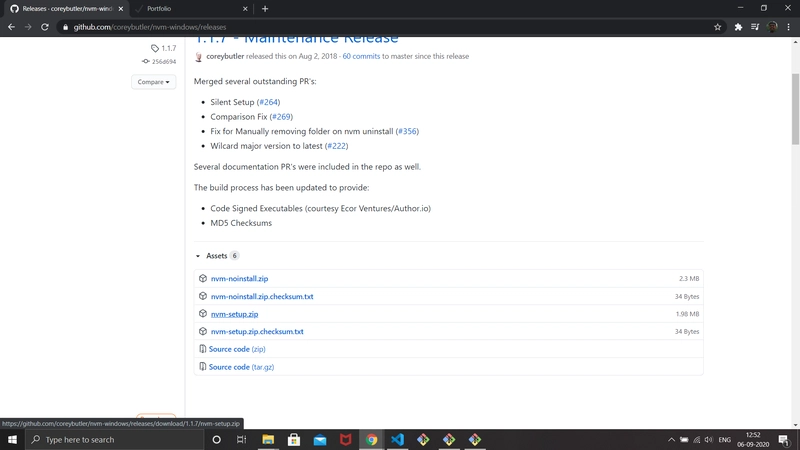Screen dimensions: 800x450
Task: Open pull request #264 link
Action: pos(269,102)
